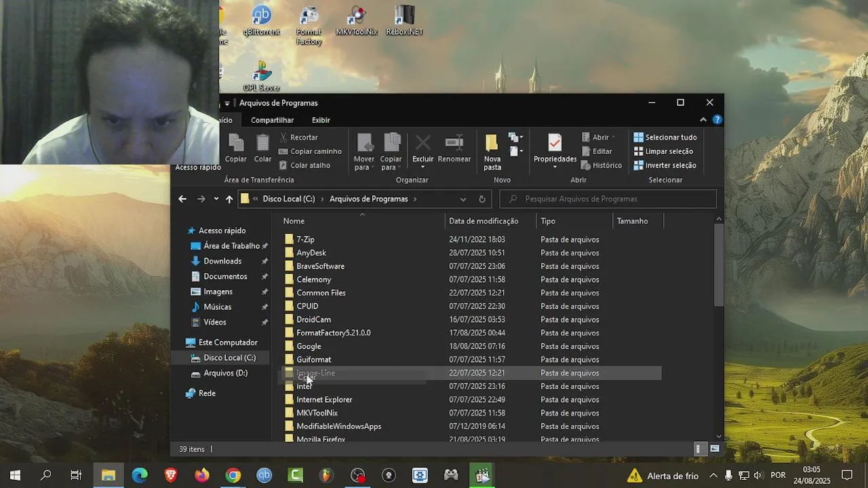Image resolution: width=868 pixels, height=488 pixels.
Task: Click Inverter seleção
Action: [x=665, y=165]
